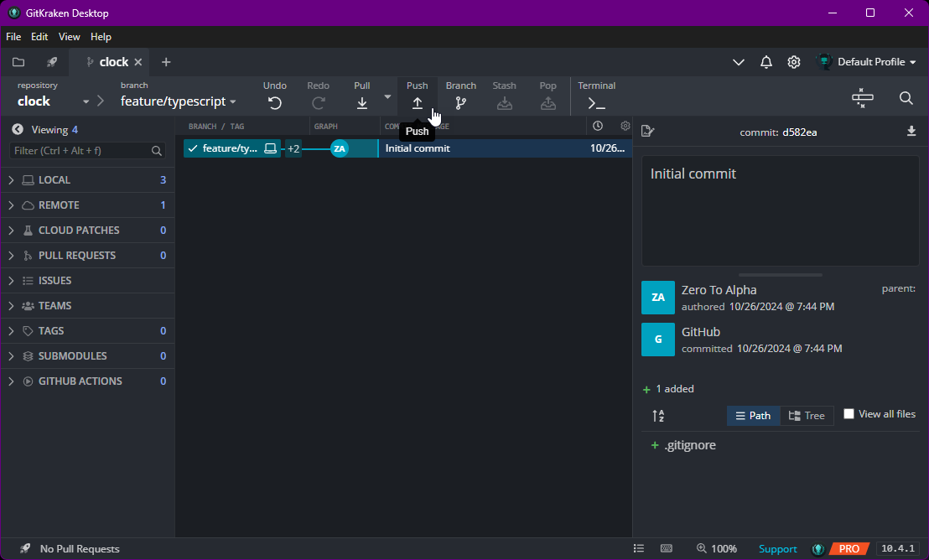Open the Support link
This screenshot has height=560, width=929.
pos(777,548)
